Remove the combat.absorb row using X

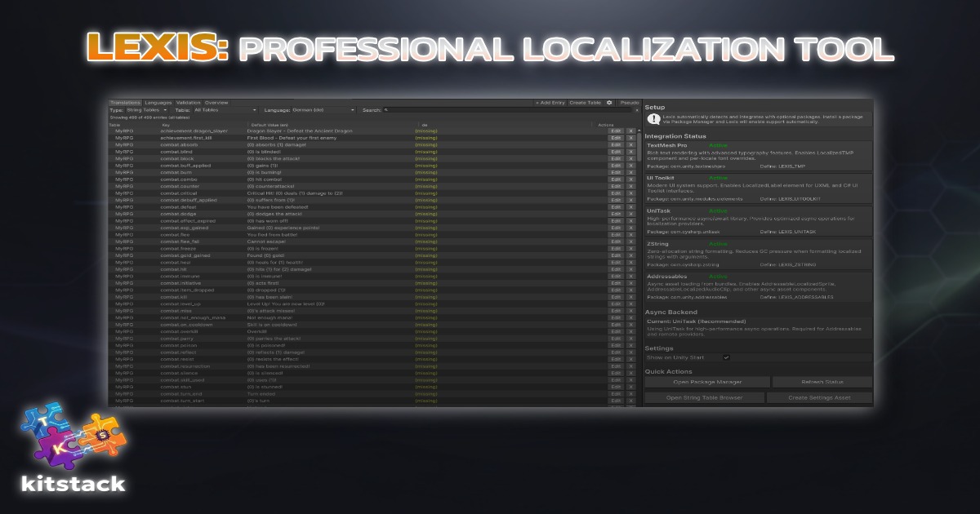pyautogui.click(x=631, y=144)
